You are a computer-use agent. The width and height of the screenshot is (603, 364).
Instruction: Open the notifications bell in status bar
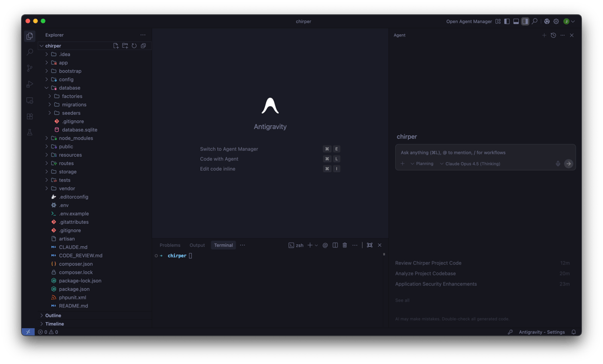(x=574, y=332)
